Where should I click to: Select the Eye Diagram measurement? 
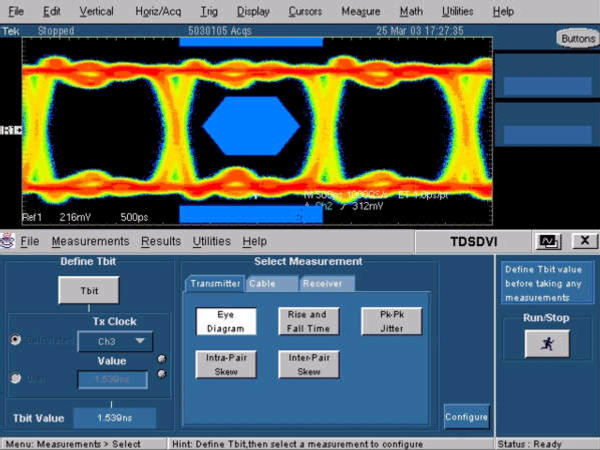coord(226,321)
